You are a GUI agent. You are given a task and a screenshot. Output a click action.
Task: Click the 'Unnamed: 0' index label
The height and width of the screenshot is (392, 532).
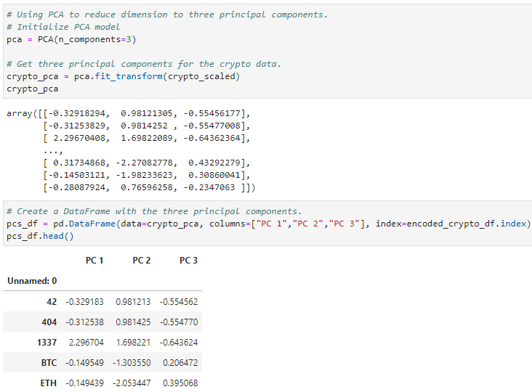tap(32, 281)
